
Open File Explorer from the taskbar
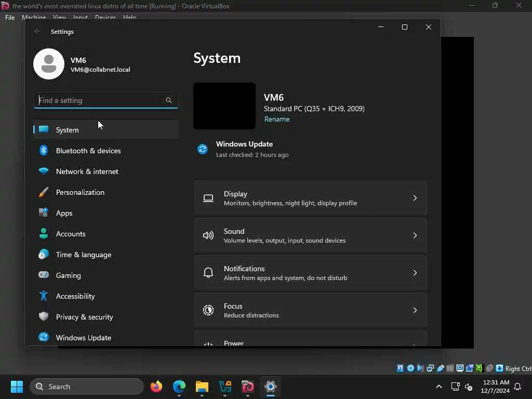coord(202,387)
